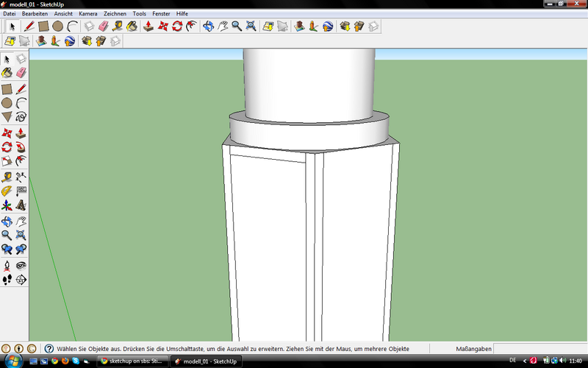Image resolution: width=588 pixels, height=368 pixels.
Task: Open the Datei menu
Action: (x=10, y=14)
